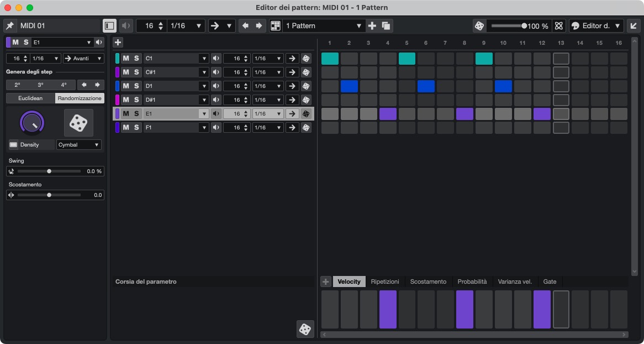Screen dimensions: 644x344
Task: Select the Probabilità parameter tab
Action: (x=472, y=282)
